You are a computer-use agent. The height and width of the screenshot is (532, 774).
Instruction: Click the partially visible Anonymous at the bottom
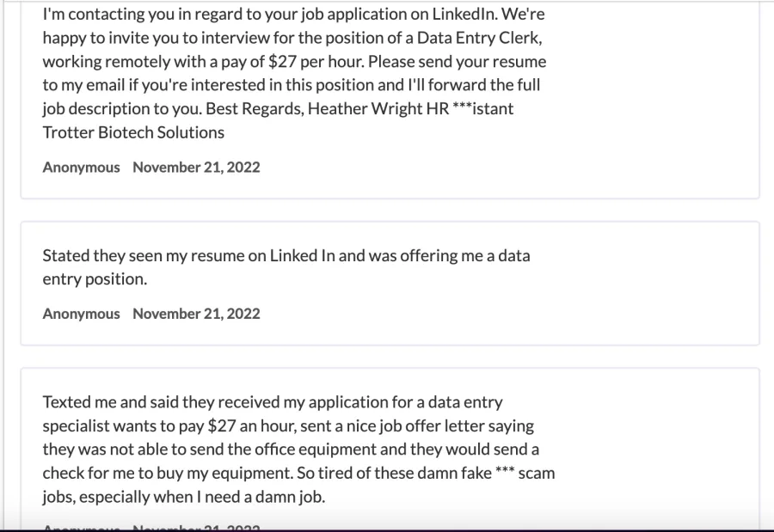81,528
